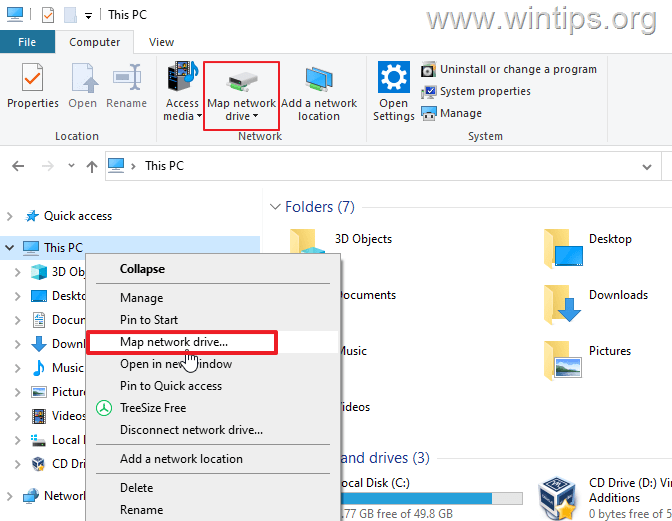Viewport: 672px width, 521px height.
Task: Click Map network drive in the ribbon
Action: click(241, 96)
